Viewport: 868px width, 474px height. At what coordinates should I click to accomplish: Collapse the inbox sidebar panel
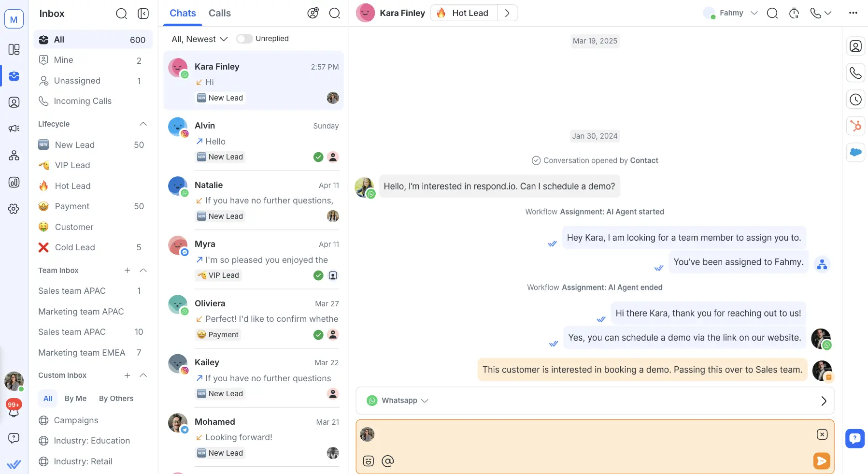pyautogui.click(x=143, y=14)
